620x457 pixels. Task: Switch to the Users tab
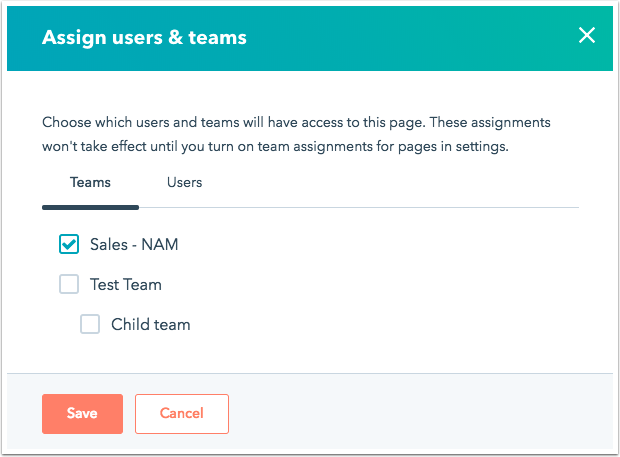click(x=184, y=182)
